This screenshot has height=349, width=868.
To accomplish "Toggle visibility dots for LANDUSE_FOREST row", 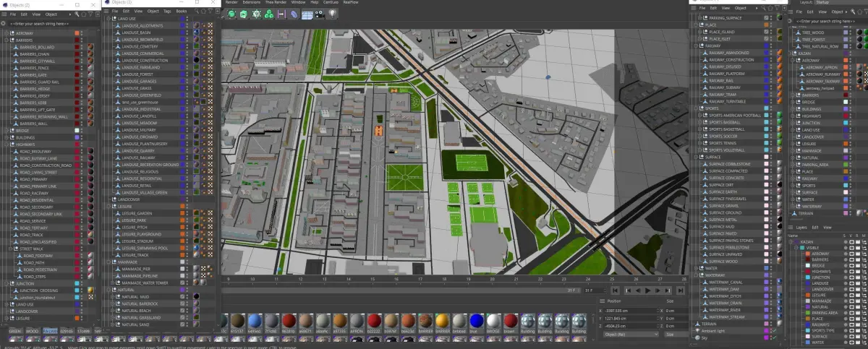I will (x=188, y=74).
